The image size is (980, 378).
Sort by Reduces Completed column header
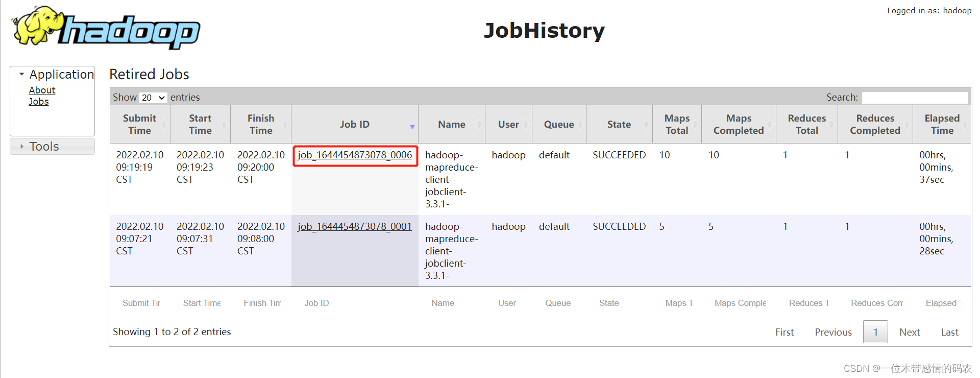[875, 124]
